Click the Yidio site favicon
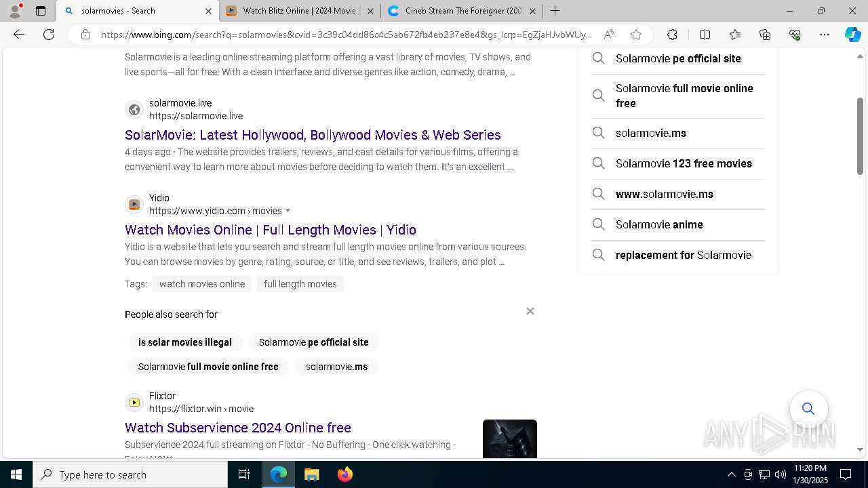The height and width of the screenshot is (488, 868). [x=134, y=205]
